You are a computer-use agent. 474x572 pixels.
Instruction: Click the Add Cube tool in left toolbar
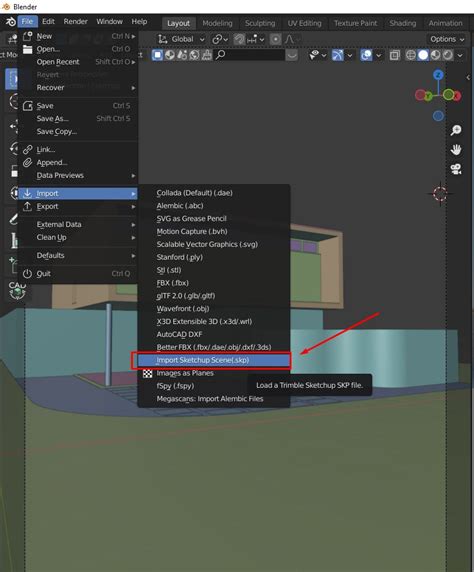coord(13,264)
